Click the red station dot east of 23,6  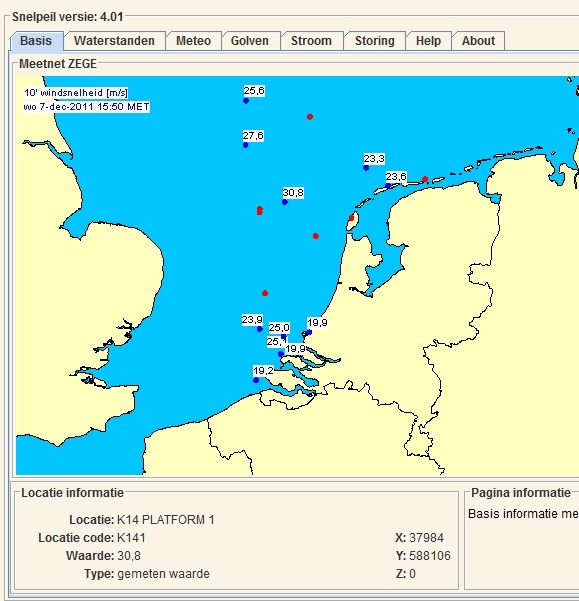point(425,179)
